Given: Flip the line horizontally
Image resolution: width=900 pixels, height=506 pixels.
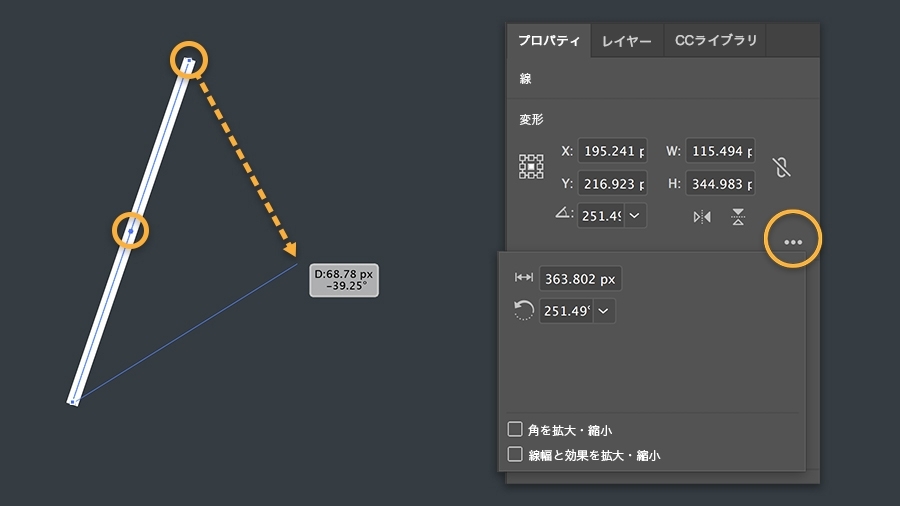Looking at the screenshot, I should coord(702,216).
